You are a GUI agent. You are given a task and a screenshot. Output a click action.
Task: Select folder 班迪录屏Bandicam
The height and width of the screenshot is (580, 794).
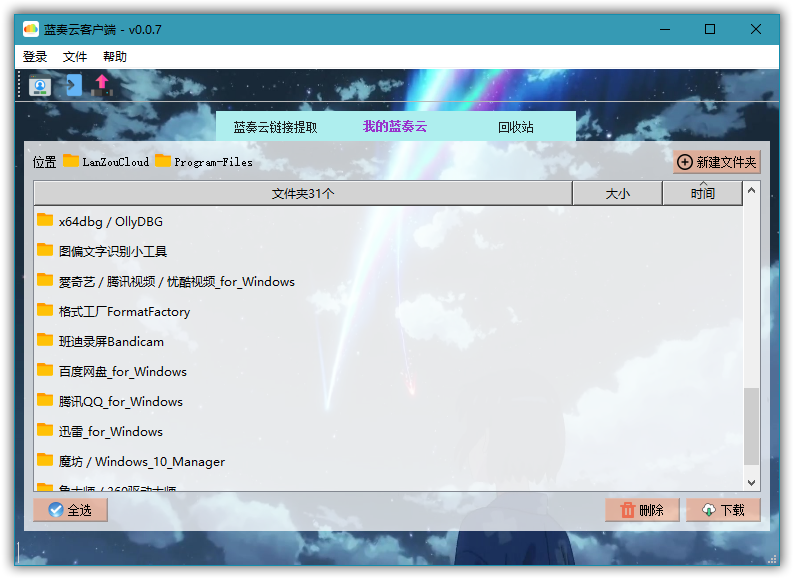tap(388, 341)
